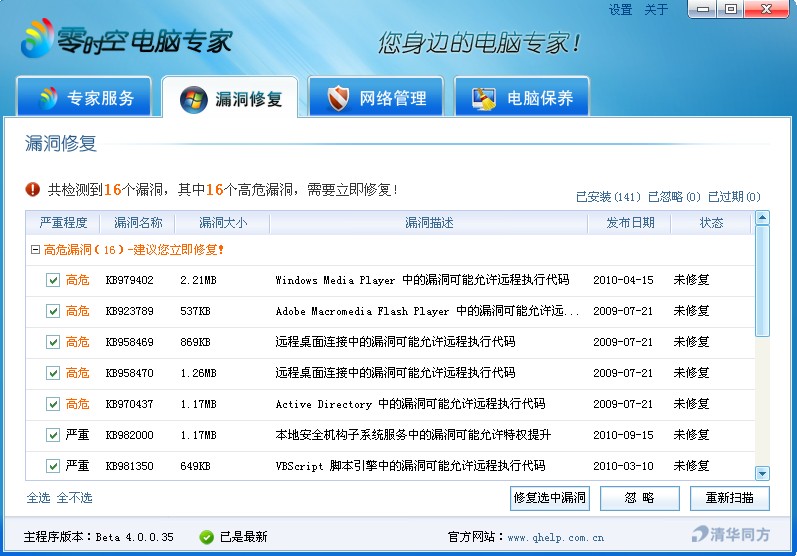Click the 2010-03-10 date cell
The height and width of the screenshot is (556, 797).
(623, 467)
